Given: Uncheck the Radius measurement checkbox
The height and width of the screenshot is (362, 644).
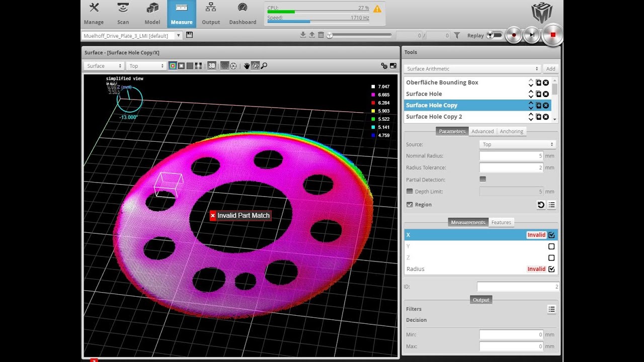Looking at the screenshot, I should (551, 269).
